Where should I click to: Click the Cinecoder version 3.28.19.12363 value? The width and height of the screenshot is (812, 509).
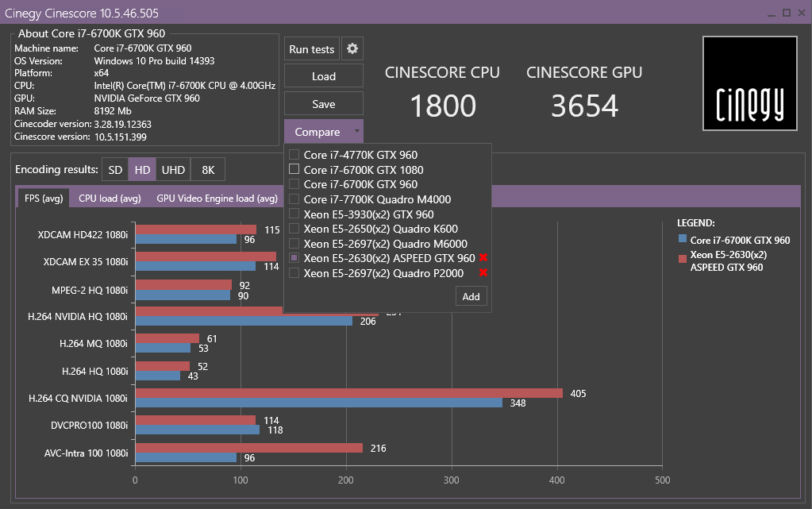(x=123, y=125)
